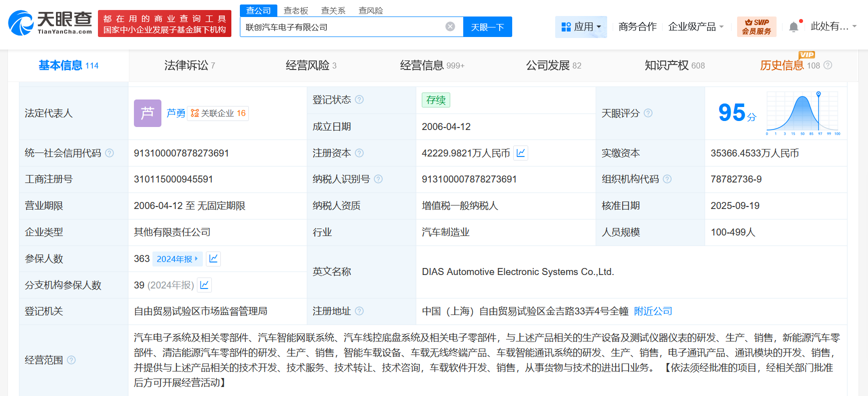Select the 查老板 search mode tab

(296, 10)
